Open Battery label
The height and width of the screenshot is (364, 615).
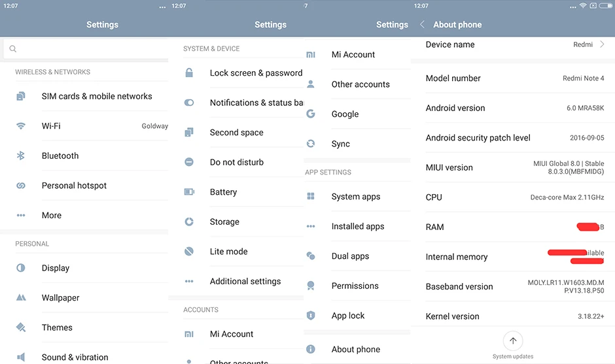(x=223, y=192)
